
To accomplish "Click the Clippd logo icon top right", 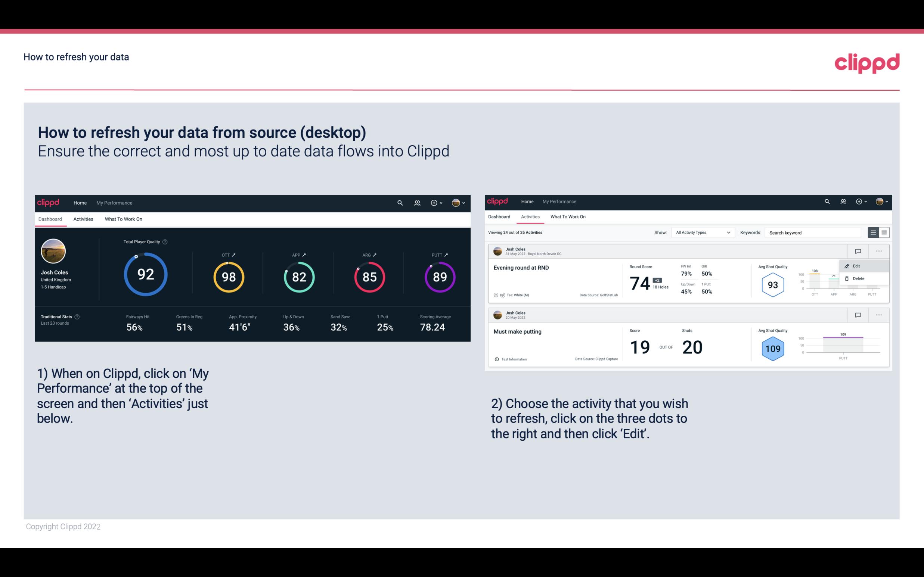I will click(867, 62).
